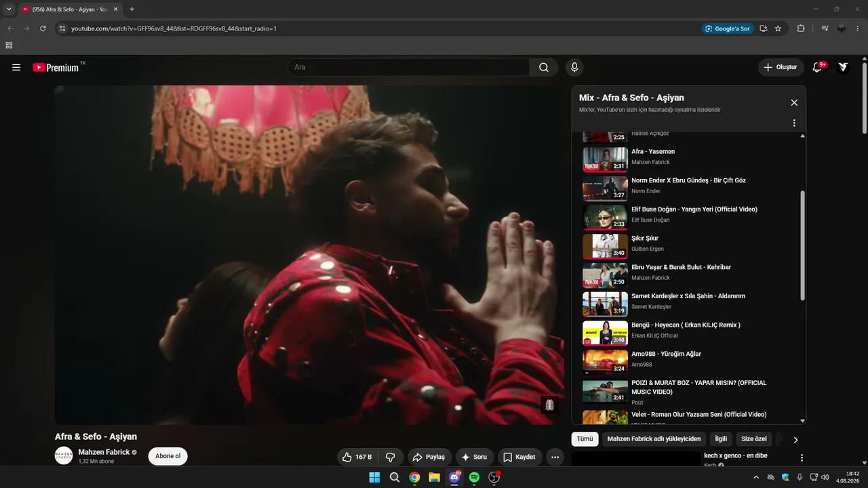Image resolution: width=868 pixels, height=488 pixels.
Task: Open Mahzen Fabrick channel avatar
Action: click(x=64, y=455)
